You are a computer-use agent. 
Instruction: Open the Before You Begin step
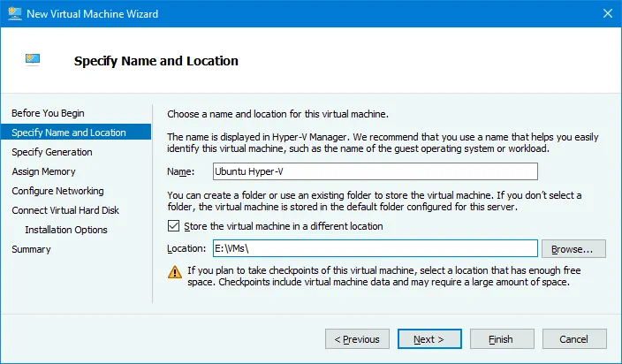tap(49, 113)
